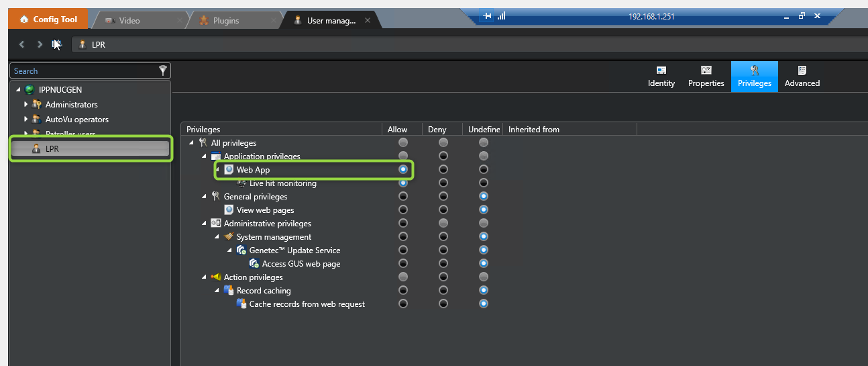Switch to the Plugins tab

[x=226, y=21]
